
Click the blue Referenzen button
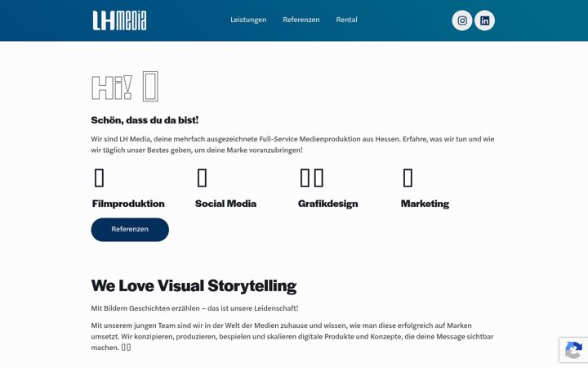coord(130,230)
